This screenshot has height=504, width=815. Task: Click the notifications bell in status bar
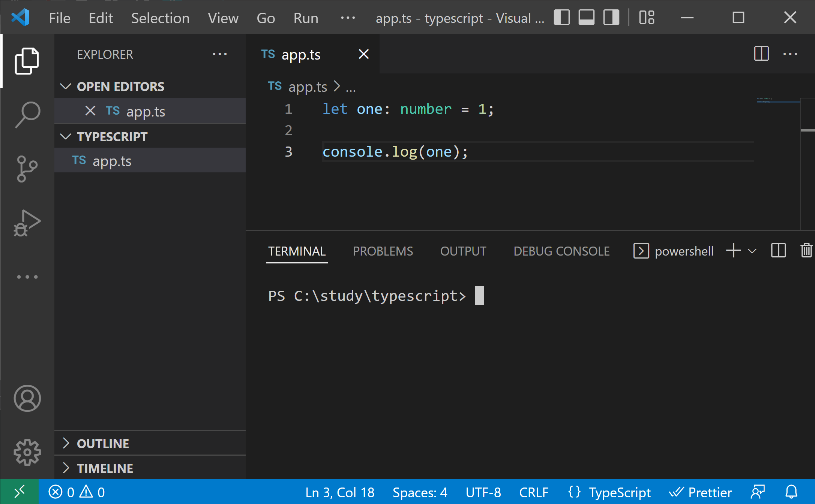coord(791,492)
